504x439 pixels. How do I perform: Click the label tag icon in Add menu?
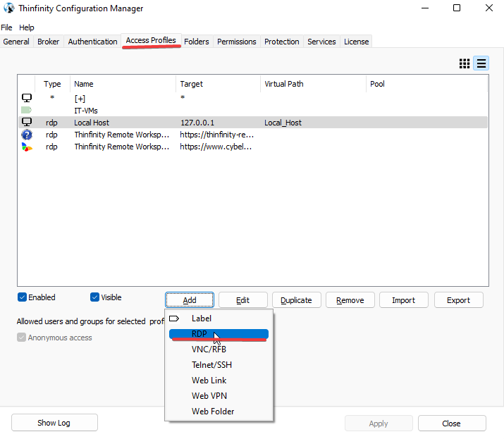pyautogui.click(x=174, y=319)
